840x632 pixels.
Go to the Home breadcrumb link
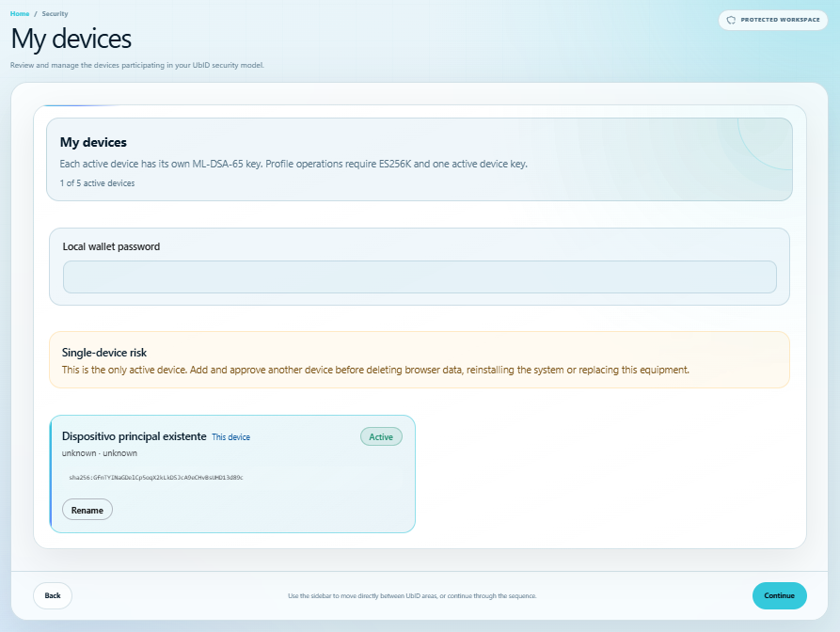pyautogui.click(x=20, y=14)
